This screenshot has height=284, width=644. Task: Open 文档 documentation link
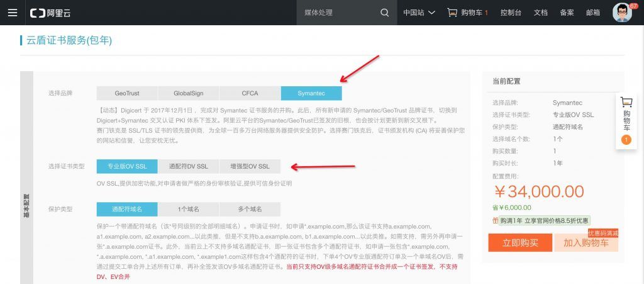click(x=540, y=13)
